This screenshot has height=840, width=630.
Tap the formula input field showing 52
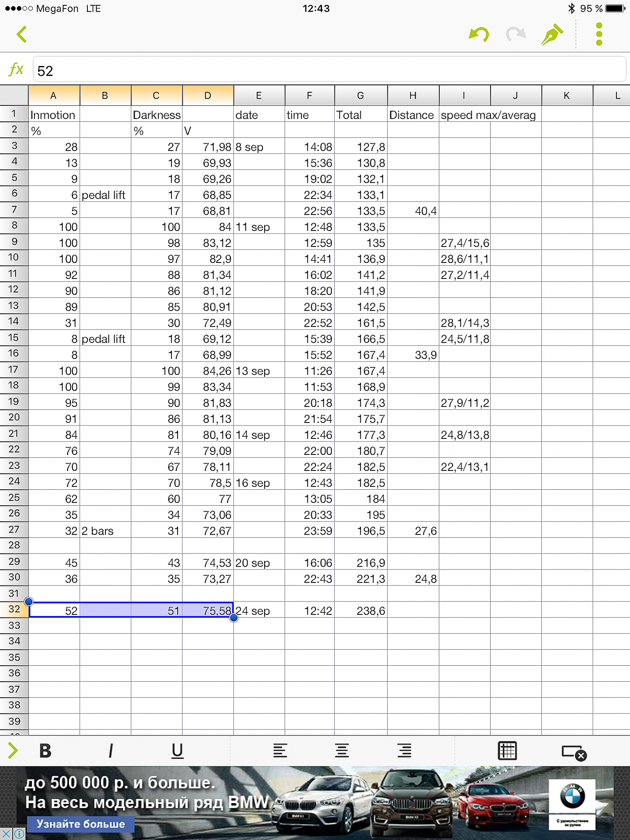(329, 70)
